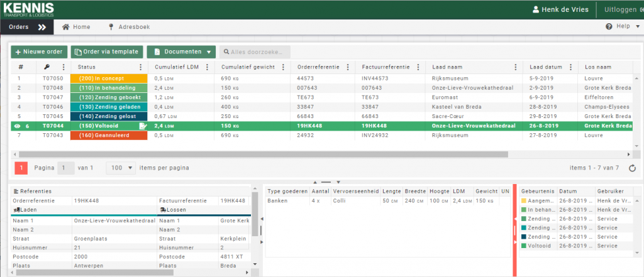Click the orange In concept status cell

[108, 79]
